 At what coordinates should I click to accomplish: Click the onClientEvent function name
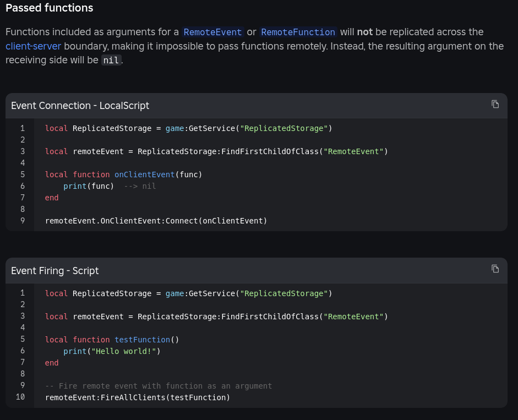click(145, 174)
